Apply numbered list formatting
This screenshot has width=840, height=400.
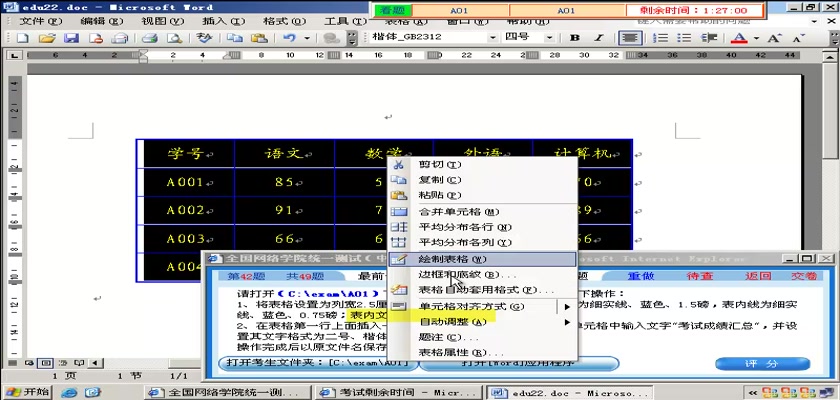coord(662,38)
